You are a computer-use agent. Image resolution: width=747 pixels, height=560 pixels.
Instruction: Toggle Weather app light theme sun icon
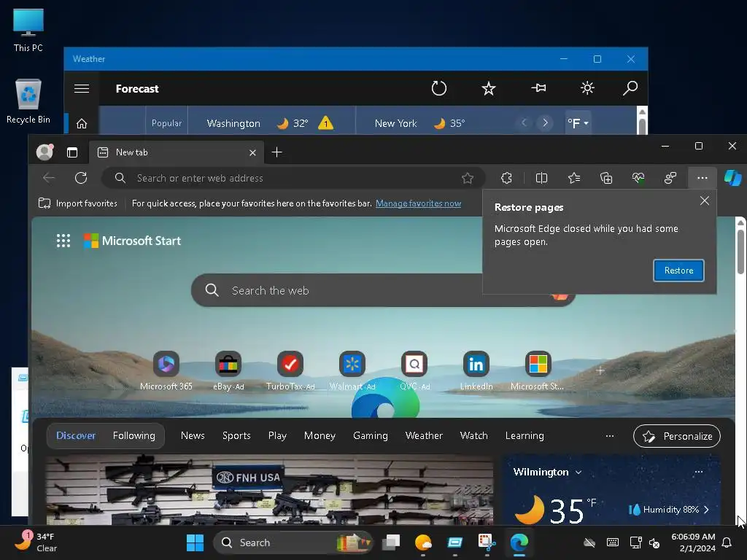(587, 88)
